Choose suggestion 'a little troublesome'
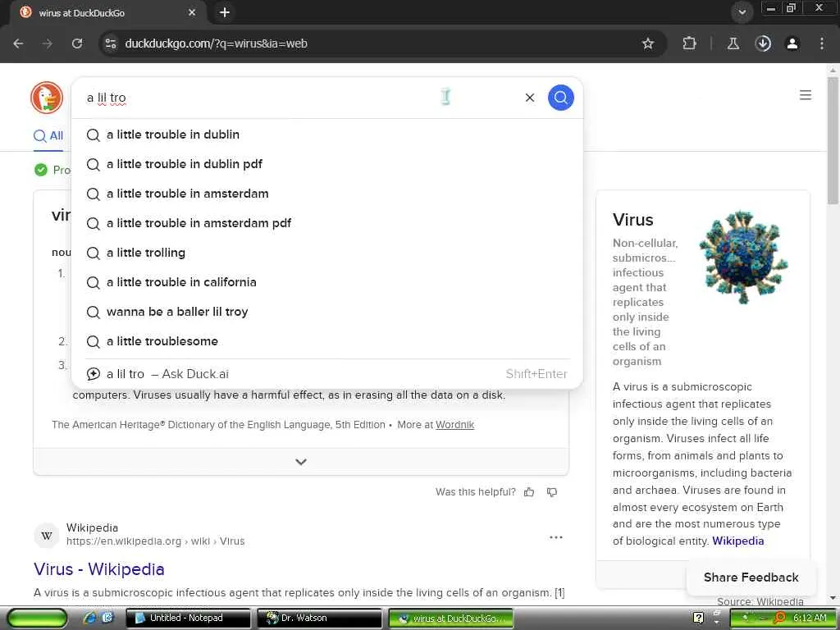This screenshot has width=840, height=630. [x=326, y=340]
